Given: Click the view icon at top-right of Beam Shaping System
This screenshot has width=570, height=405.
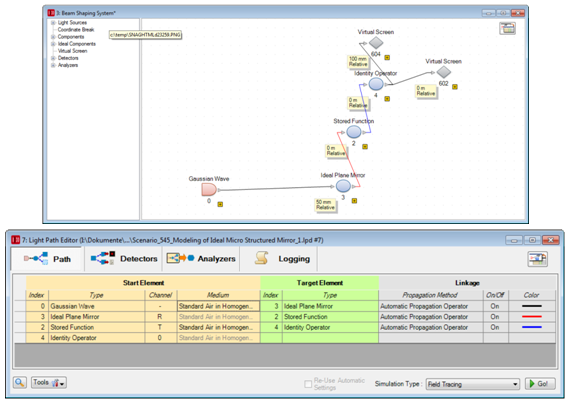Looking at the screenshot, I should (x=507, y=28).
